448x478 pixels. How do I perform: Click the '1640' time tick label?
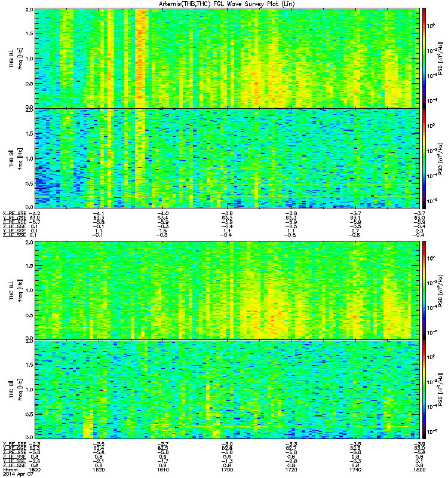click(162, 470)
